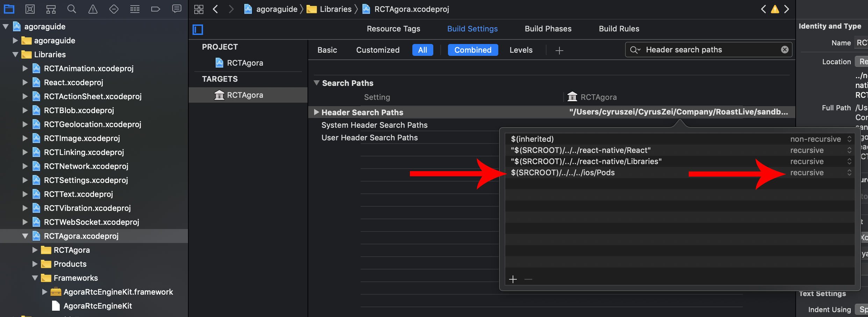The width and height of the screenshot is (868, 317).
Task: Add a build setting with the plus icon
Action: (x=559, y=51)
